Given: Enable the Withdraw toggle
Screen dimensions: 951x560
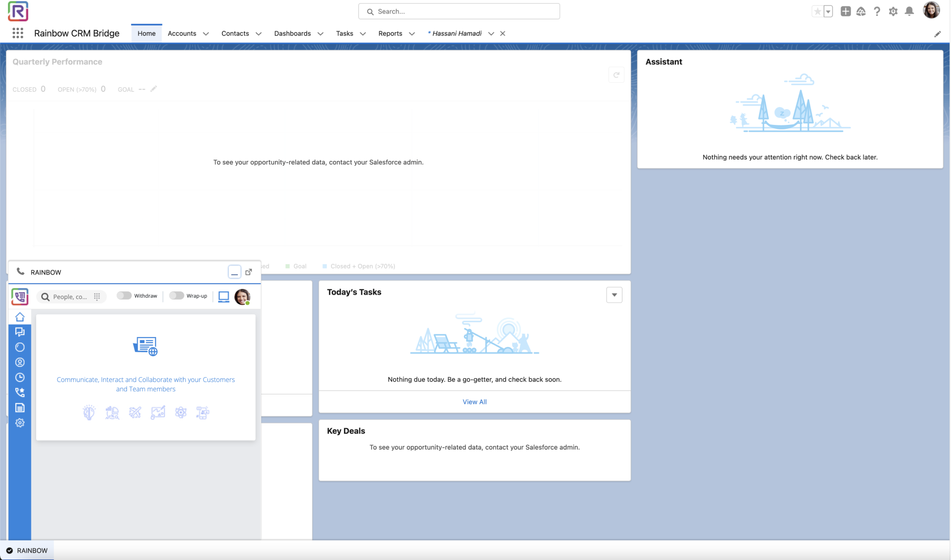Looking at the screenshot, I should [124, 296].
